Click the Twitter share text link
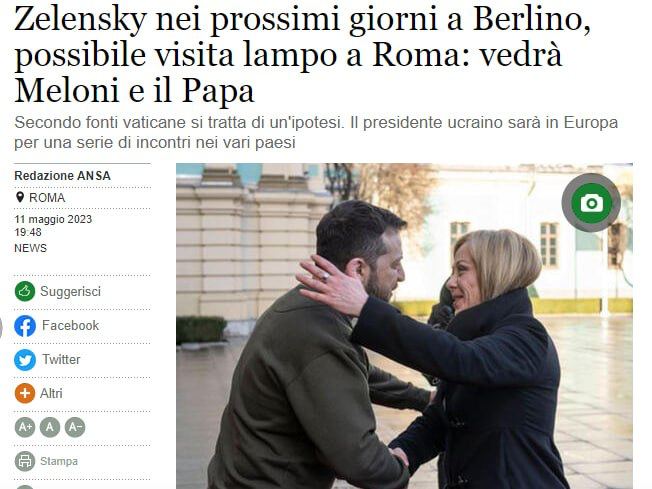 61,359
